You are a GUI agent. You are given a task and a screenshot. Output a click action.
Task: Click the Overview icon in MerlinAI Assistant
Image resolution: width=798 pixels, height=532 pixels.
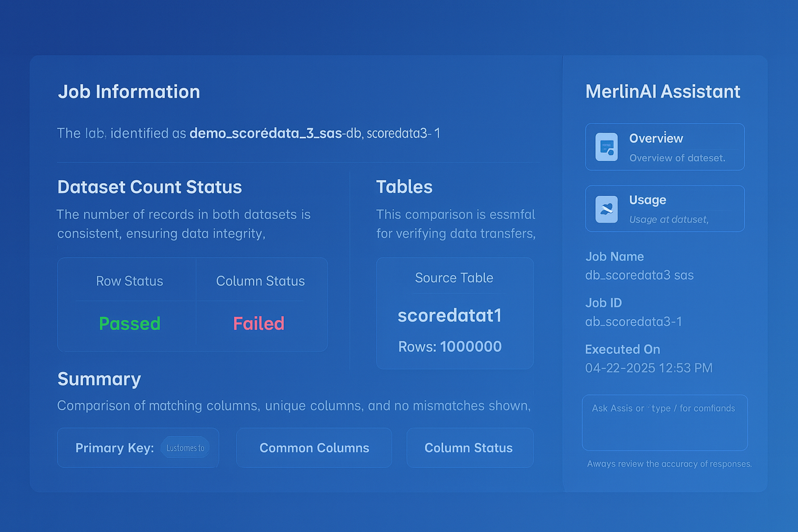(x=606, y=147)
